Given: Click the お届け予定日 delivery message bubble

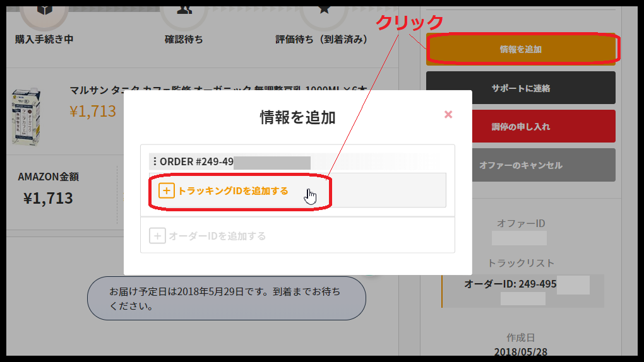Looking at the screenshot, I should [226, 298].
